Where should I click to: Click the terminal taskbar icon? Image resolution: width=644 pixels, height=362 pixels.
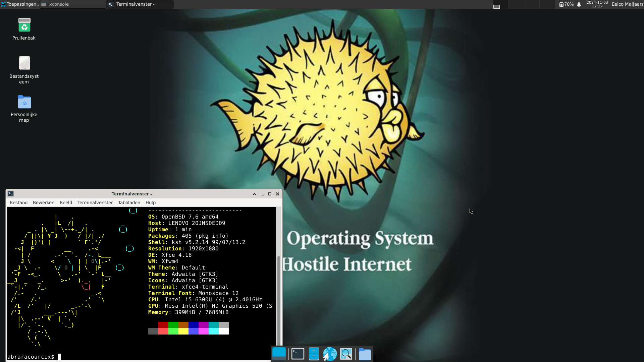(297, 354)
